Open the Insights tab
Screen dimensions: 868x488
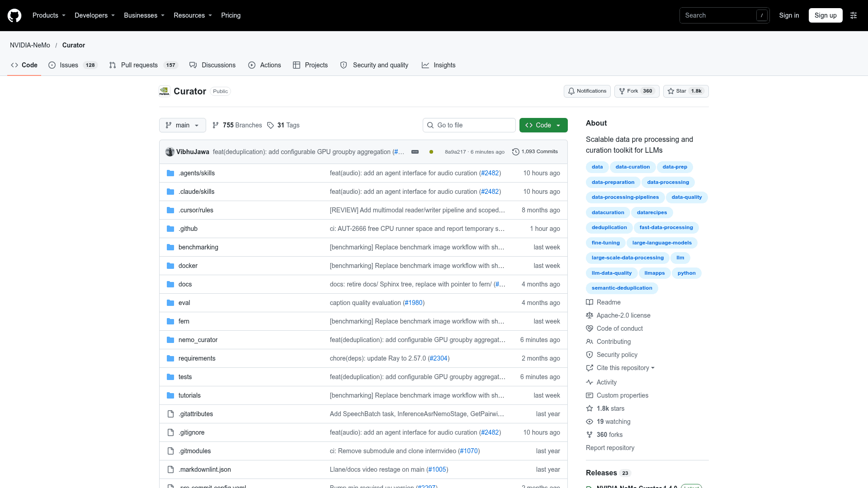pos(439,65)
